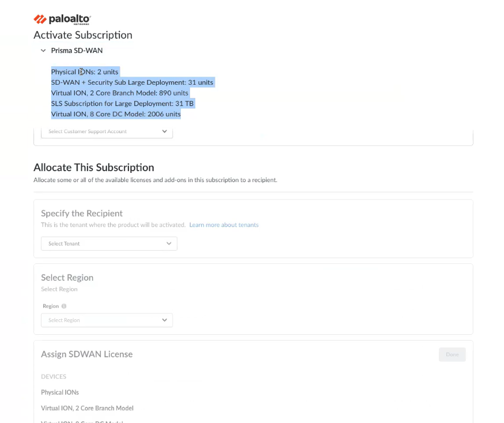Click the SLS Subscription for Large Deployment line
This screenshot has height=423, width=504.
(122, 104)
